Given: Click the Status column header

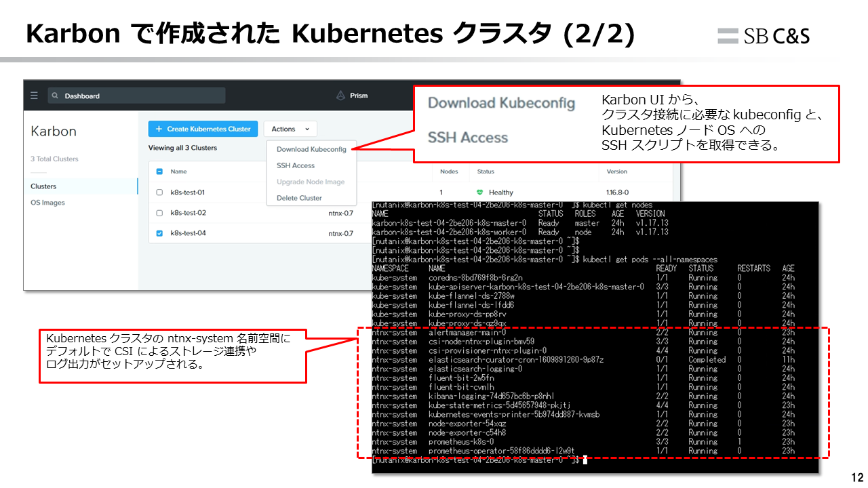Looking at the screenshot, I should tap(486, 171).
